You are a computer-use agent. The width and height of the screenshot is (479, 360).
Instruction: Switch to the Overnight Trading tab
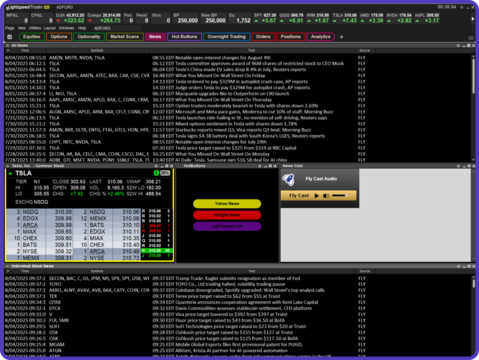point(227,37)
